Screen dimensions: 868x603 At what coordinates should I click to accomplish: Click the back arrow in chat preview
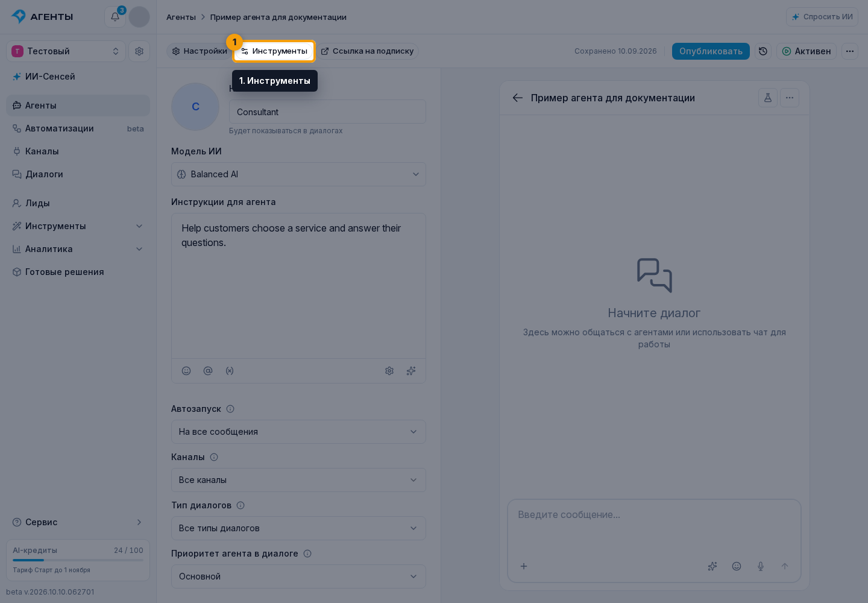point(518,98)
